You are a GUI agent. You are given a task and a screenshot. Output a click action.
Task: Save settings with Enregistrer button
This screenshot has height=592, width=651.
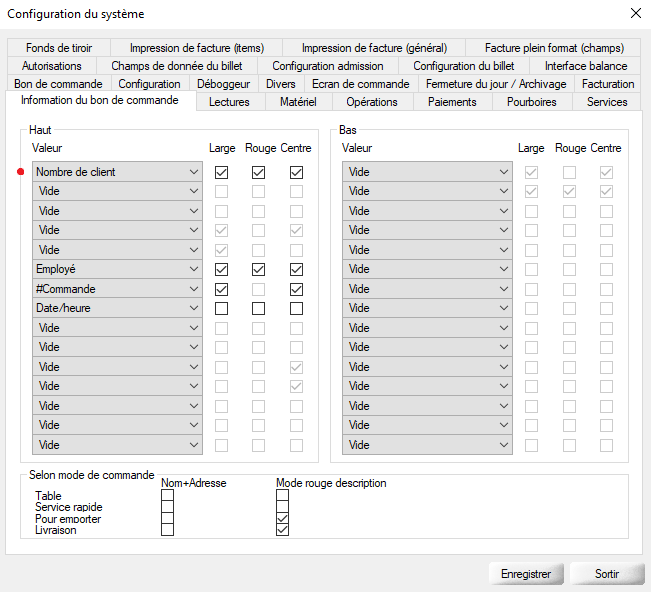[x=526, y=574]
